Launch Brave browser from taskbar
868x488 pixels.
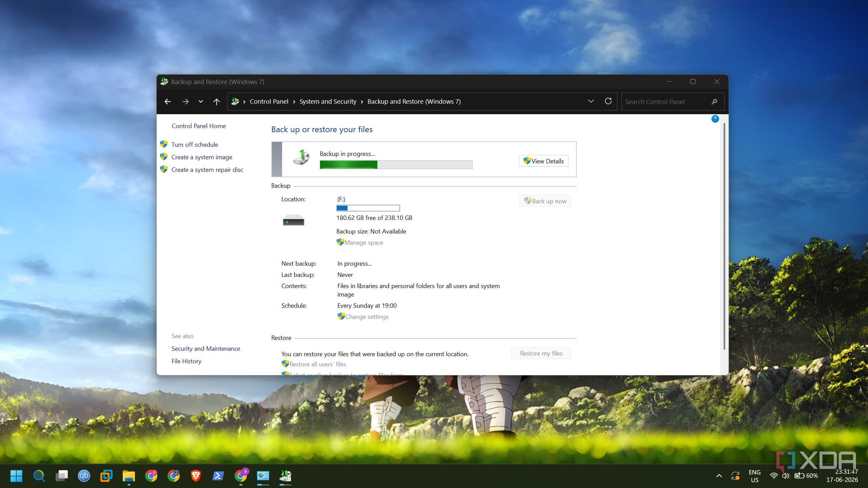[x=196, y=476]
